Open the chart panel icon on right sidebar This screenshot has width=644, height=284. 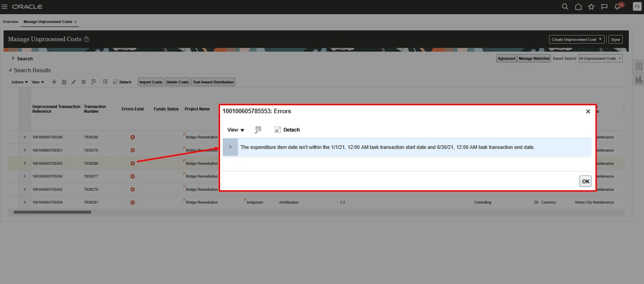point(638,79)
